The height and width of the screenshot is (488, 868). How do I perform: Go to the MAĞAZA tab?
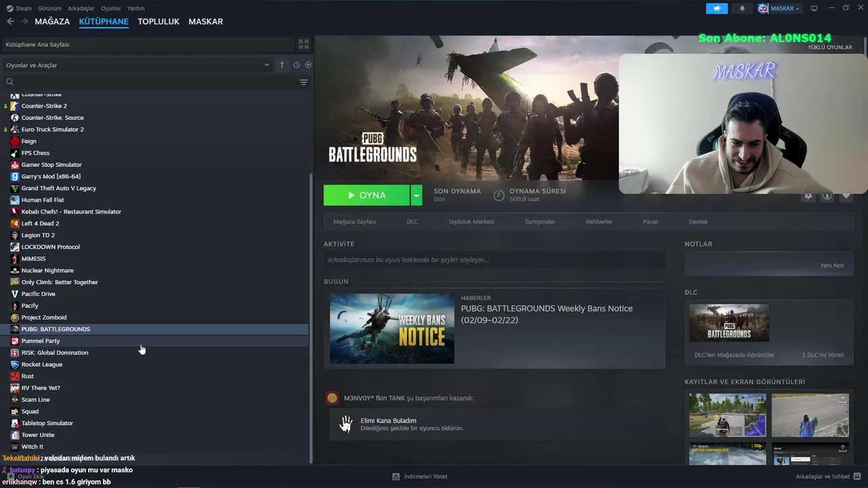[x=52, y=22]
